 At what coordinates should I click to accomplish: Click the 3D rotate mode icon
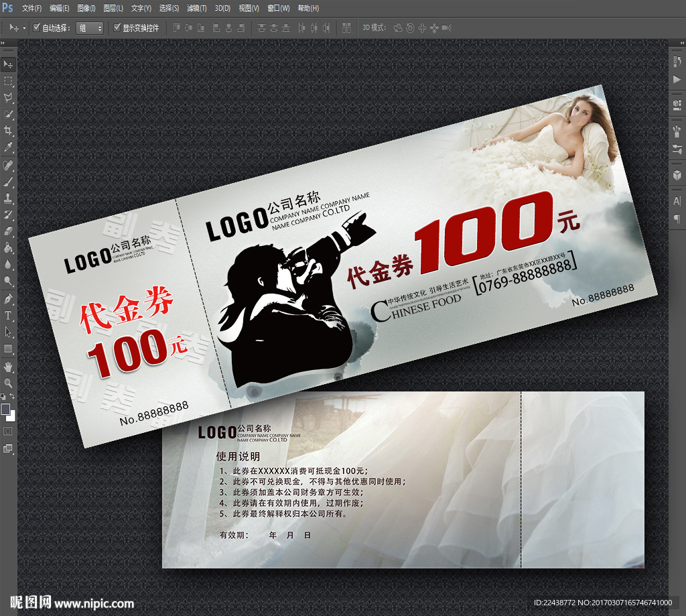click(398, 28)
